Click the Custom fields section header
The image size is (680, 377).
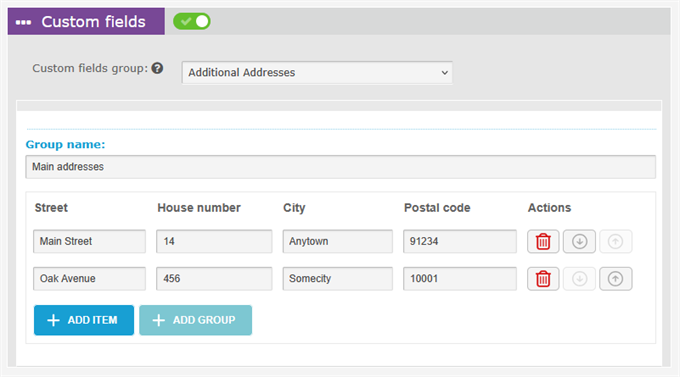point(86,21)
